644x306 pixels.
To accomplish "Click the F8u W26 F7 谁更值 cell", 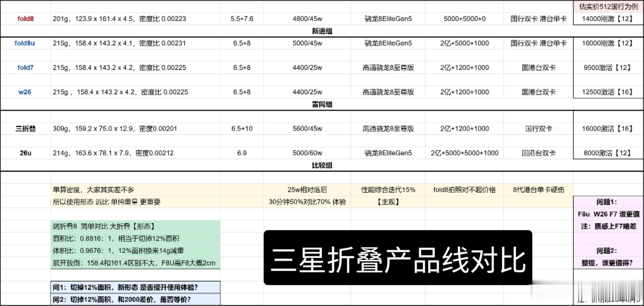I will click(609, 214).
